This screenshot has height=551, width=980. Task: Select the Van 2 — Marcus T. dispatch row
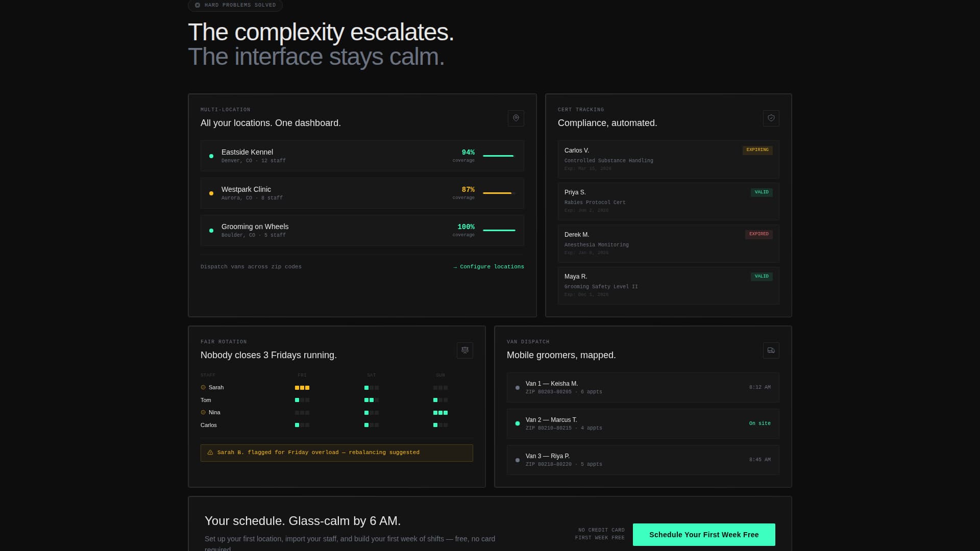[643, 423]
